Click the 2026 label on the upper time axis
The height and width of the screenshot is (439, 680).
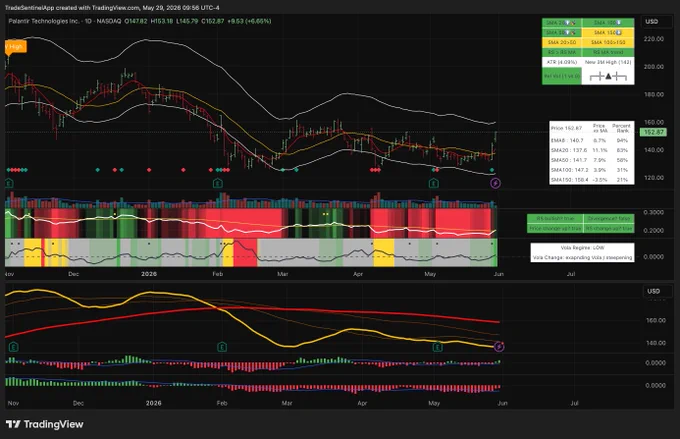(149, 274)
